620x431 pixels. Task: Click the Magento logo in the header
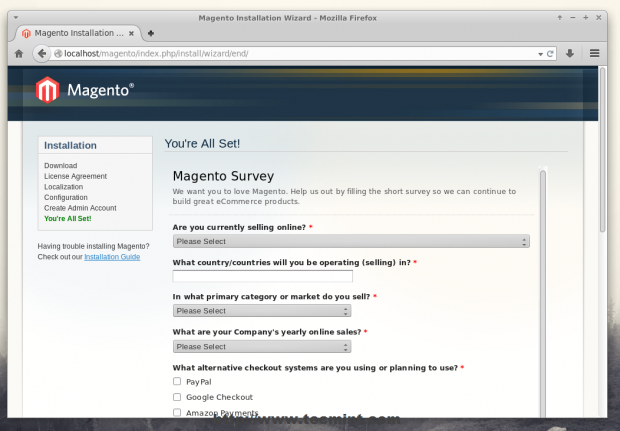(85, 90)
